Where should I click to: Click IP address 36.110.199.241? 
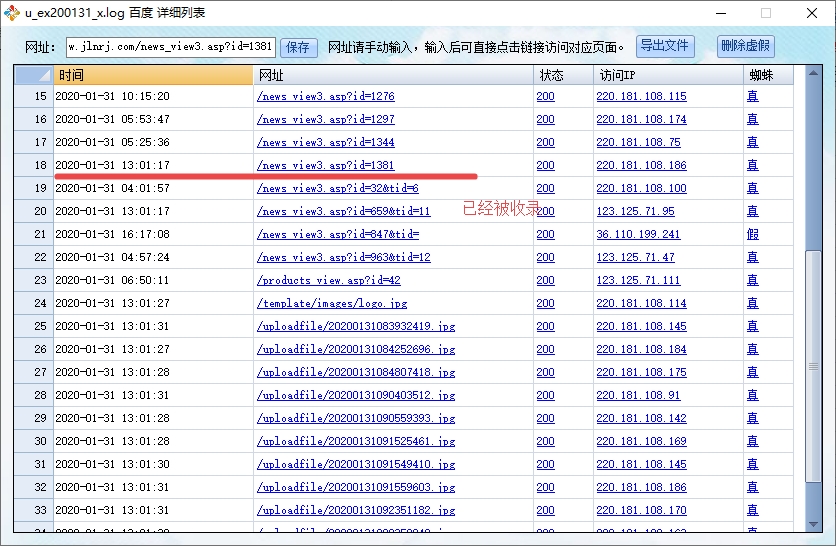tap(638, 234)
